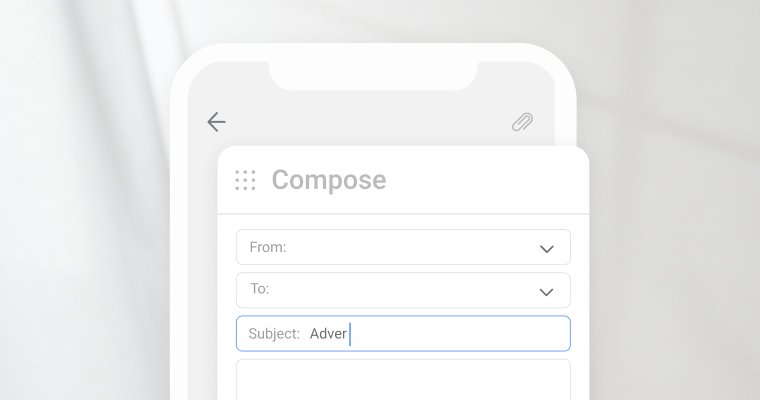Viewport: 760px width, 400px height.
Task: Go back using the left arrow
Action: [x=216, y=122]
